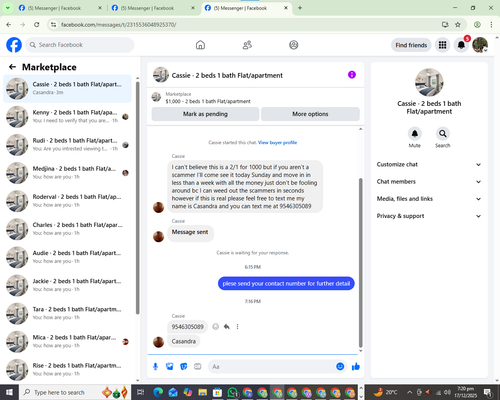Image resolution: width=500 pixels, height=400 pixels.
Task: Click the conversation list scrollbar
Action: [x=137, y=197]
